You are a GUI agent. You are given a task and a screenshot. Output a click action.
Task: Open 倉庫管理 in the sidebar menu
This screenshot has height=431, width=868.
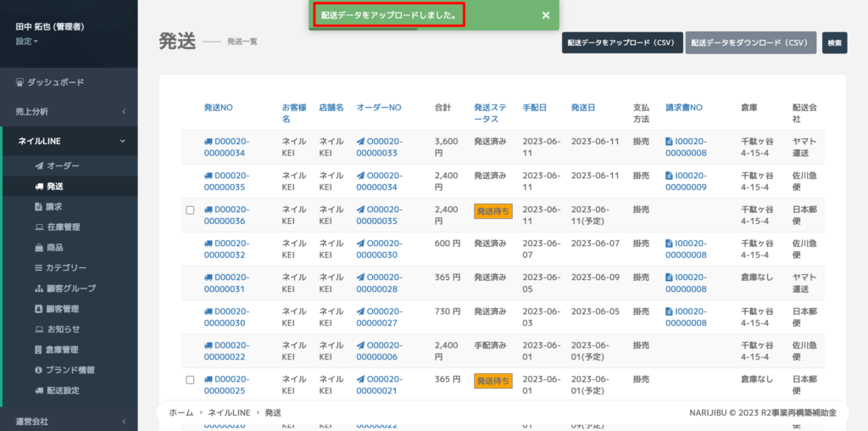(63, 350)
